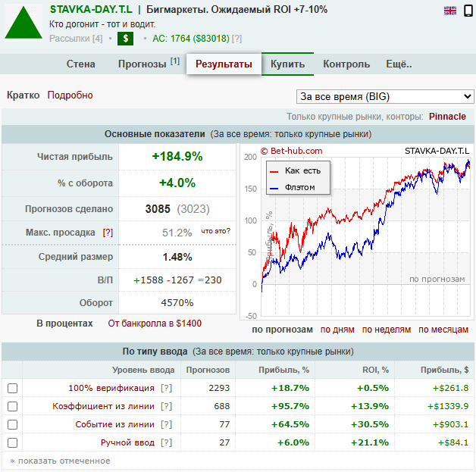
Task: Click the red Как есть legend swatch
Action: coord(274,170)
